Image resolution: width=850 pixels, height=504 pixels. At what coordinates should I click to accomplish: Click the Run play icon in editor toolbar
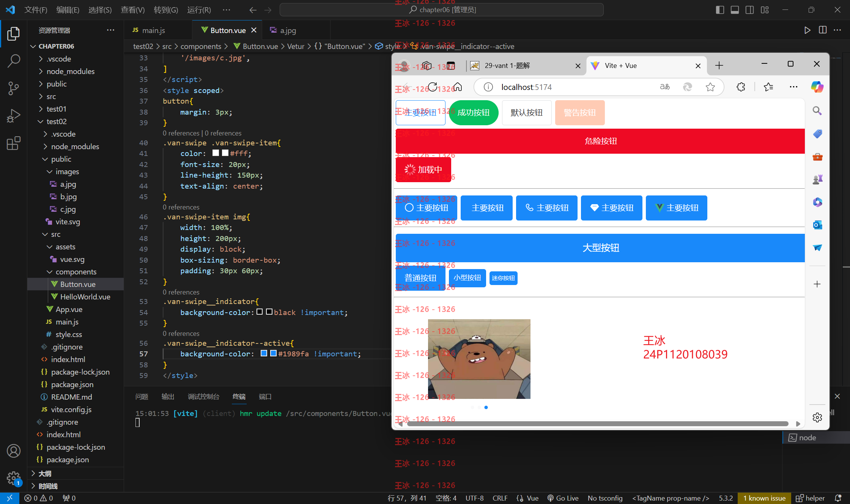(x=807, y=30)
